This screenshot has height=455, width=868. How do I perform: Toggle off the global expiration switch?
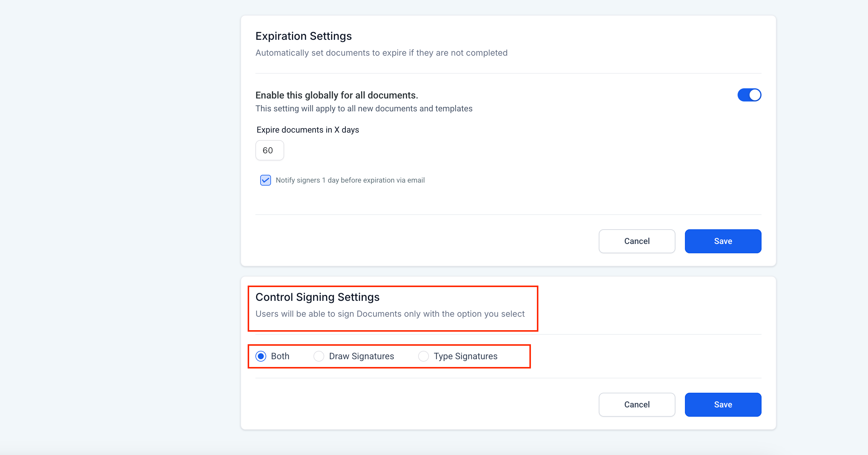pyautogui.click(x=749, y=95)
